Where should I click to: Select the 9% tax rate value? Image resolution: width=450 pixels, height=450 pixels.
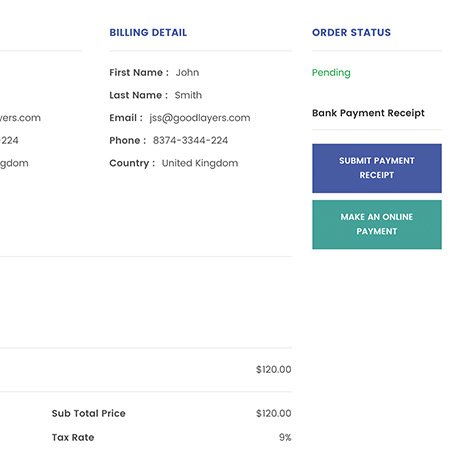point(285,437)
